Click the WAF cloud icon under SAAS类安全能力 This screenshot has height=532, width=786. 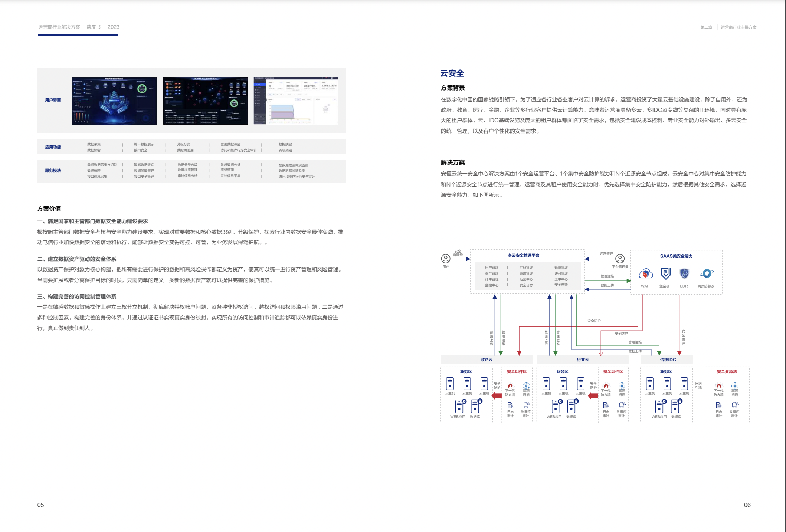pos(646,274)
